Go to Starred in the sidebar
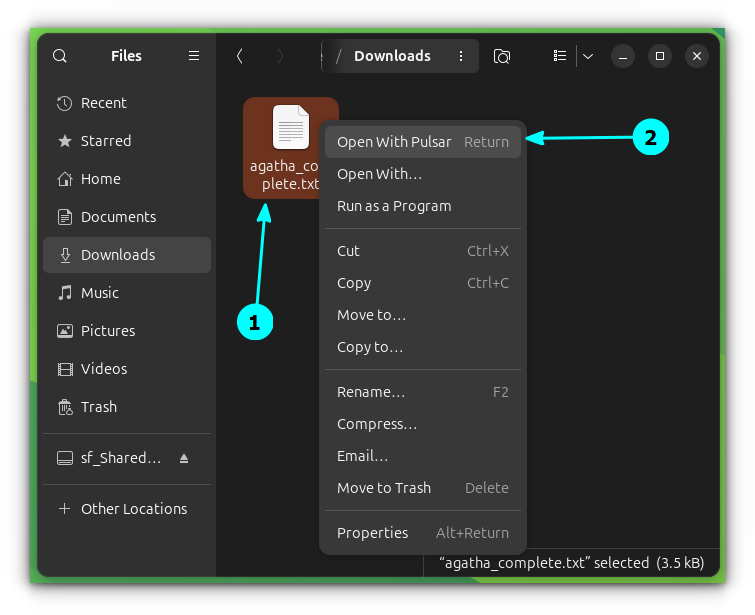 click(x=106, y=141)
